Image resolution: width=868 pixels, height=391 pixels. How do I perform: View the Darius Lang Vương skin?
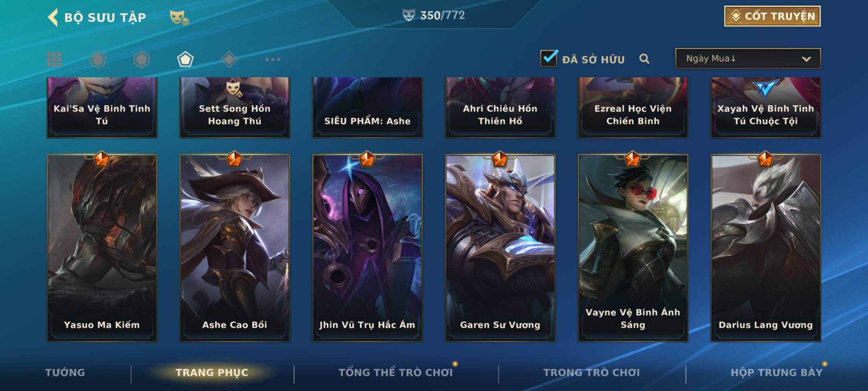[766, 248]
